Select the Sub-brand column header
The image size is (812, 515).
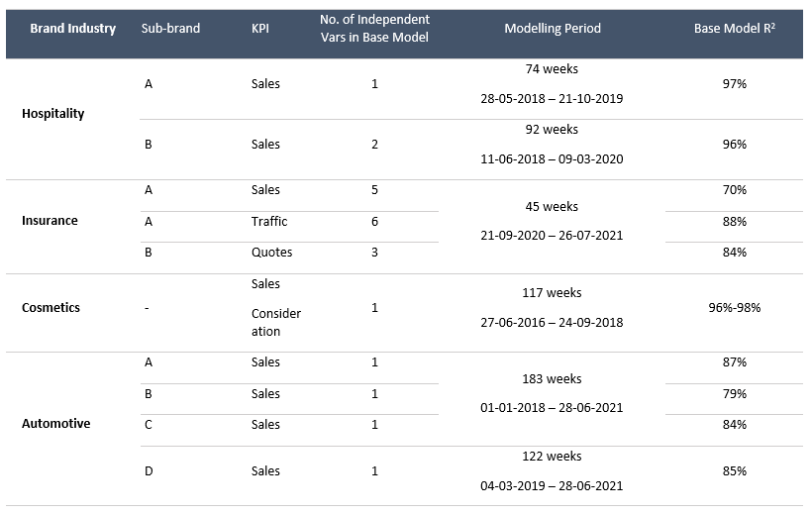(x=170, y=29)
